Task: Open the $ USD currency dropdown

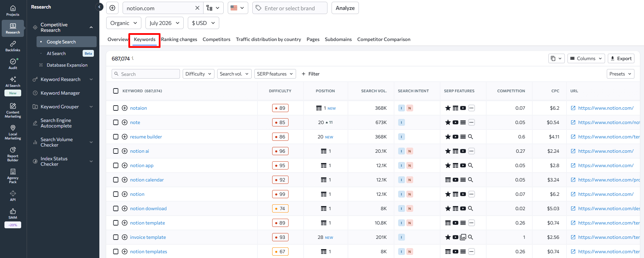Action: coord(203,23)
